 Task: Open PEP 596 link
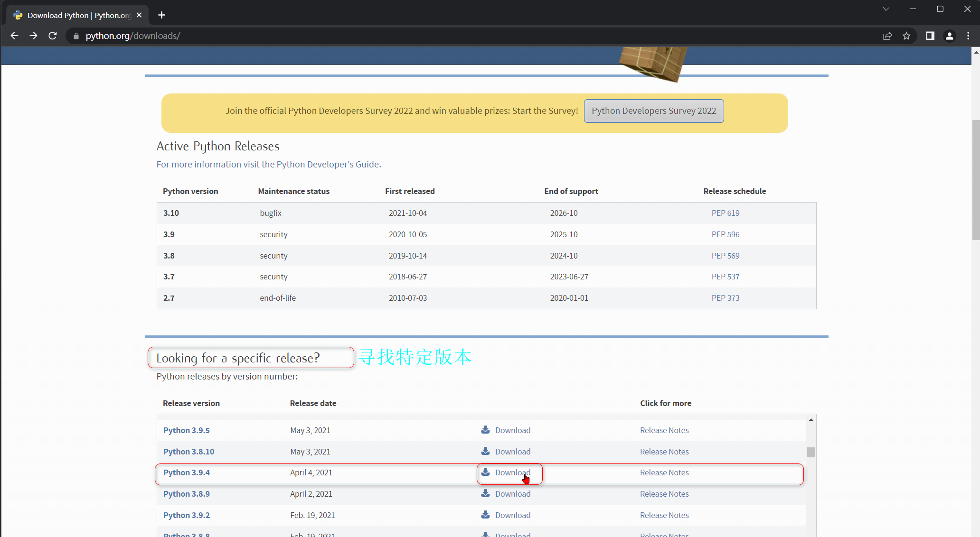point(726,234)
